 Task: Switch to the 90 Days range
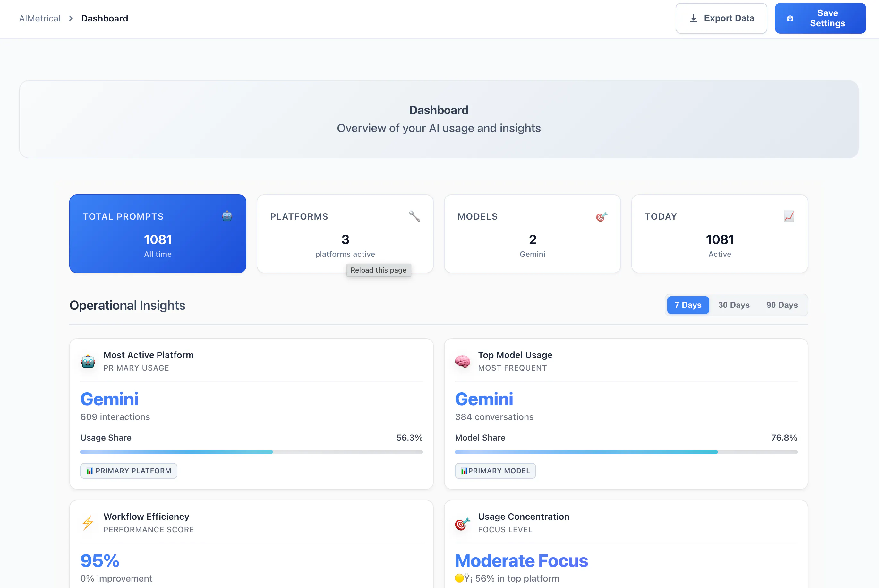(x=782, y=305)
